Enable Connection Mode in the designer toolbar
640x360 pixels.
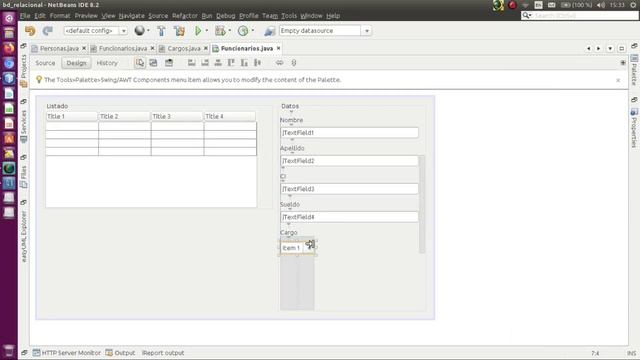click(153, 63)
